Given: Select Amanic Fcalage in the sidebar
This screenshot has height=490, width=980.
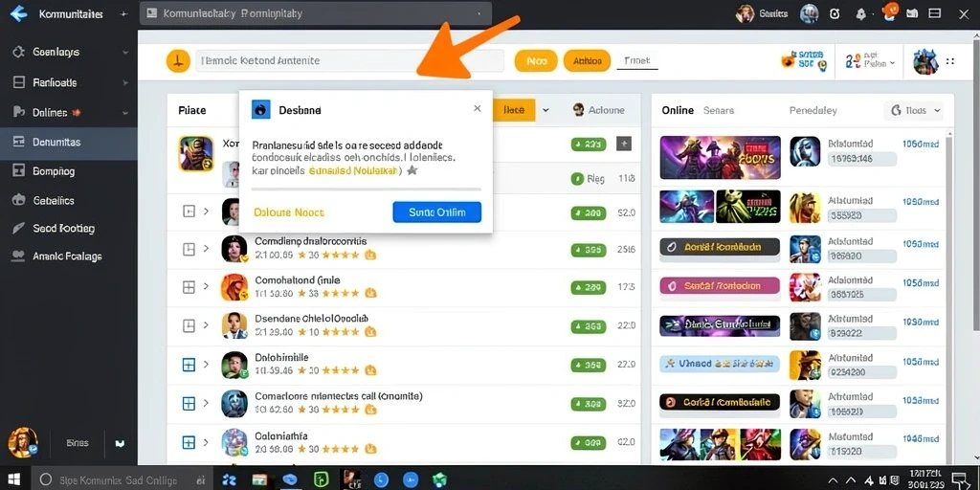Looking at the screenshot, I should [x=68, y=256].
